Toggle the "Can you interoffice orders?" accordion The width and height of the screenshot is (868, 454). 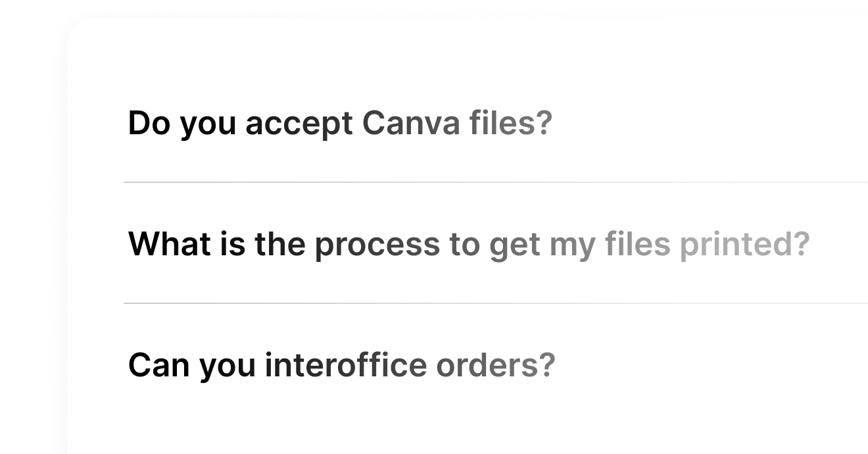tap(341, 365)
